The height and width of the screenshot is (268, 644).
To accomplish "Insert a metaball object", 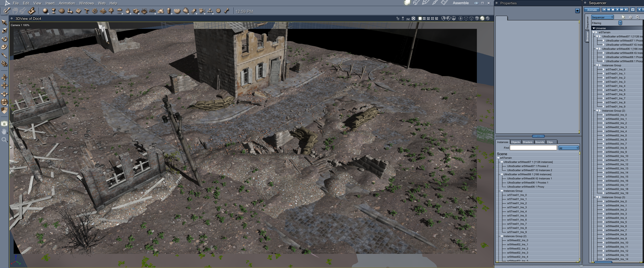I will (x=70, y=11).
